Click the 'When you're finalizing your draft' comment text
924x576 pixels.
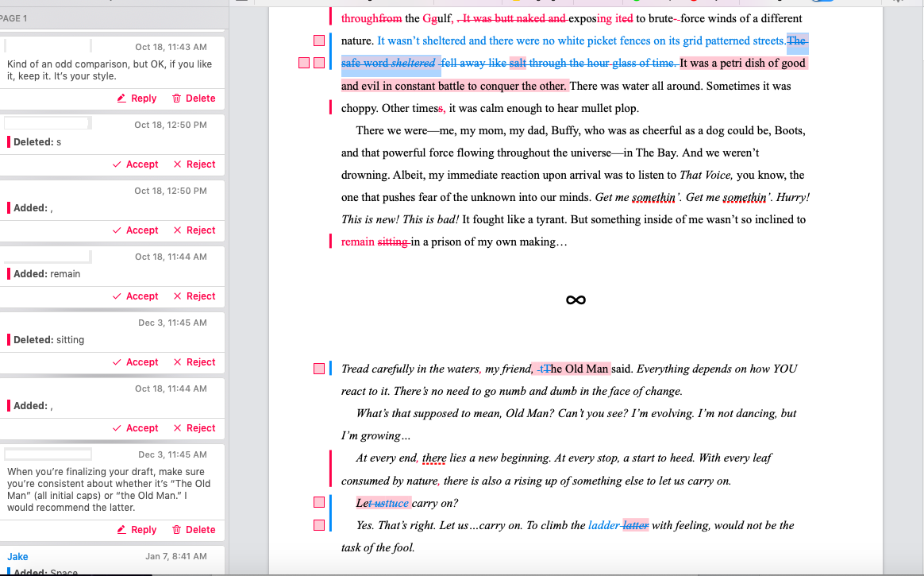109,490
